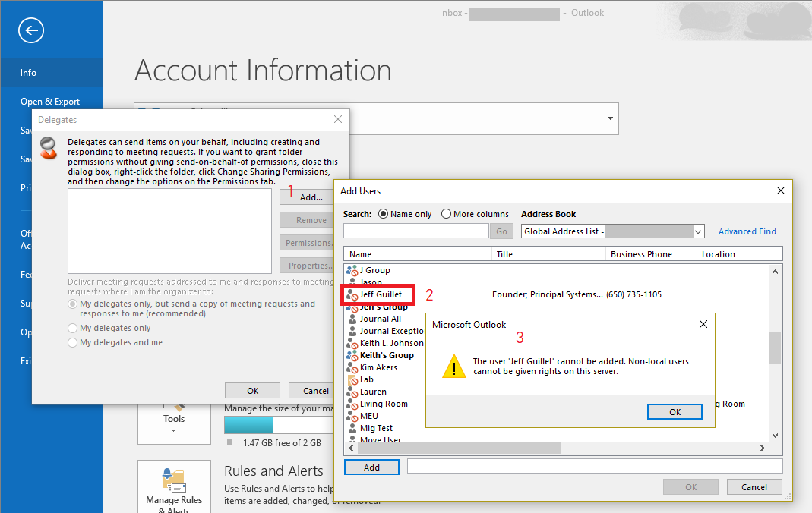Sort by the Title column header
Viewport: 812px width, 513px height.
(x=548, y=254)
